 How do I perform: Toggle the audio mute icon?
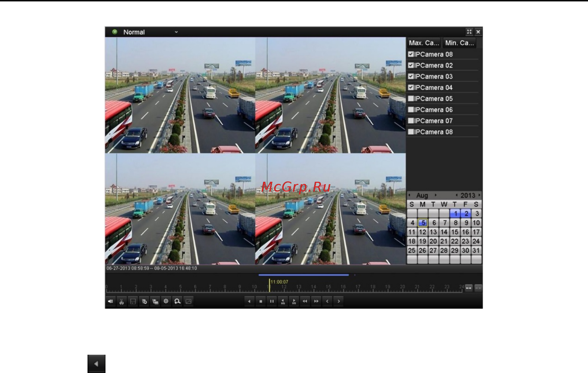point(111,301)
